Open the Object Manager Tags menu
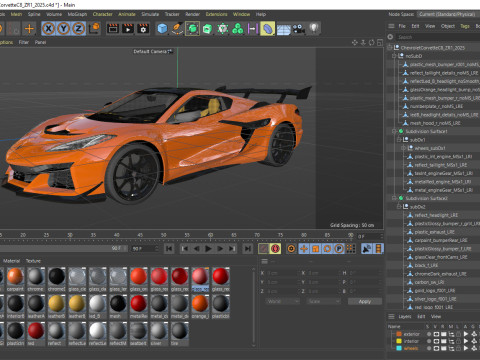The height and width of the screenshot is (360, 480). (x=465, y=26)
